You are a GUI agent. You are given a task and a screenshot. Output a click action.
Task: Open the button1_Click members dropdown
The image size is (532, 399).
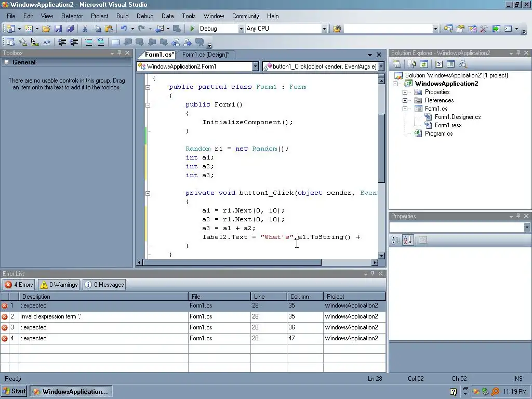click(381, 66)
